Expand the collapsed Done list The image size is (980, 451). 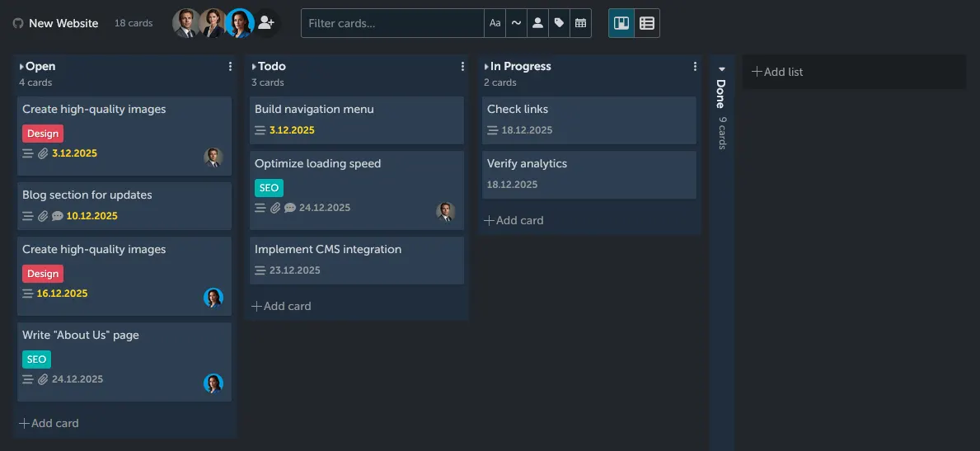pyautogui.click(x=721, y=70)
